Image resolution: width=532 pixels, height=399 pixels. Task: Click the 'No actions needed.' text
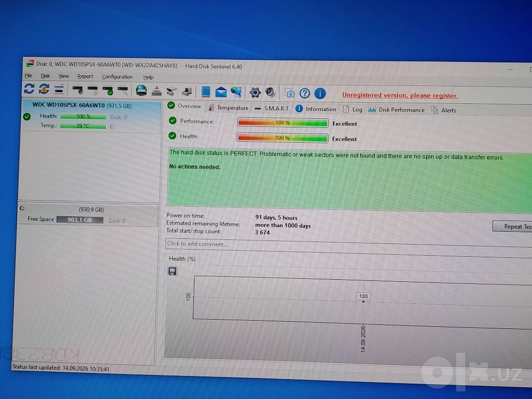point(195,166)
